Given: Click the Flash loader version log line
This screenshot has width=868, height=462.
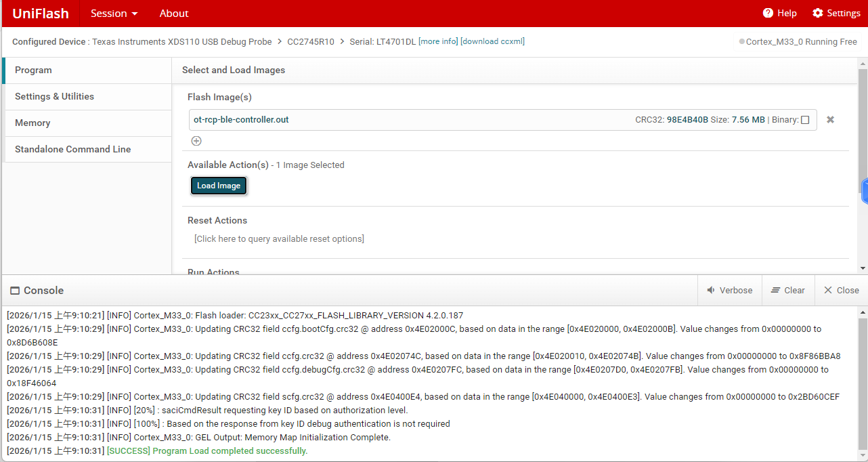Looking at the screenshot, I should tap(235, 315).
